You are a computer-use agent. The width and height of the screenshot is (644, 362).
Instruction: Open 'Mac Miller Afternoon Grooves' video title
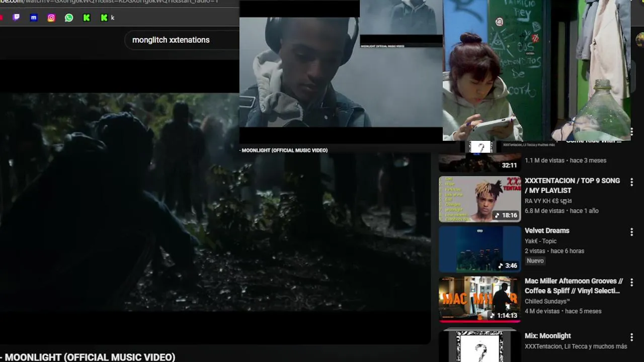point(574,286)
